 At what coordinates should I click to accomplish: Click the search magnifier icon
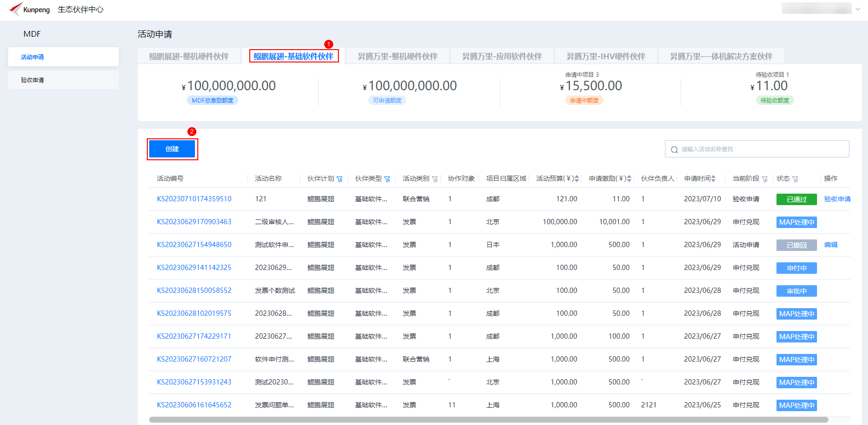674,149
